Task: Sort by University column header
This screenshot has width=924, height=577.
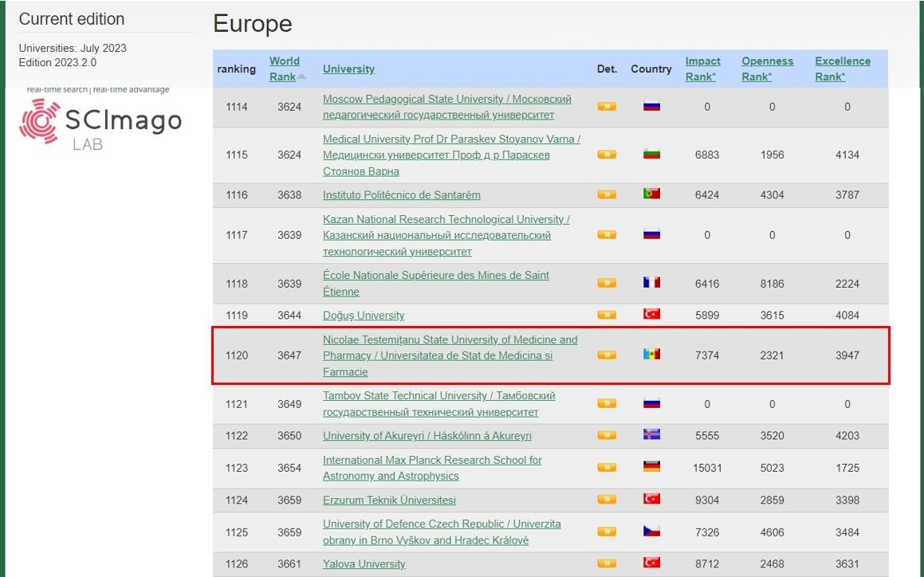Action: click(x=348, y=69)
